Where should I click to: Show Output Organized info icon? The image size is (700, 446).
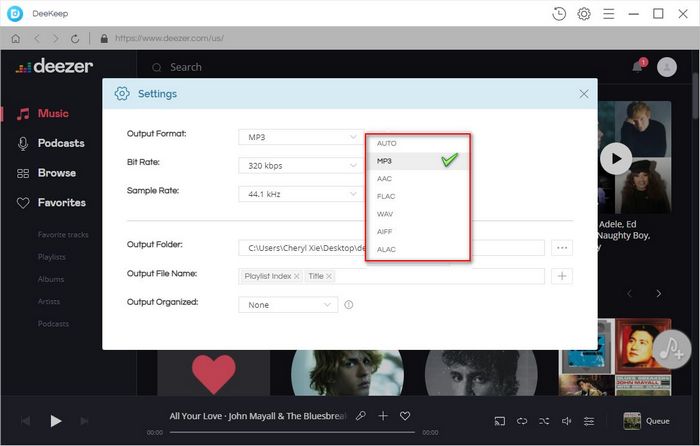coord(349,305)
